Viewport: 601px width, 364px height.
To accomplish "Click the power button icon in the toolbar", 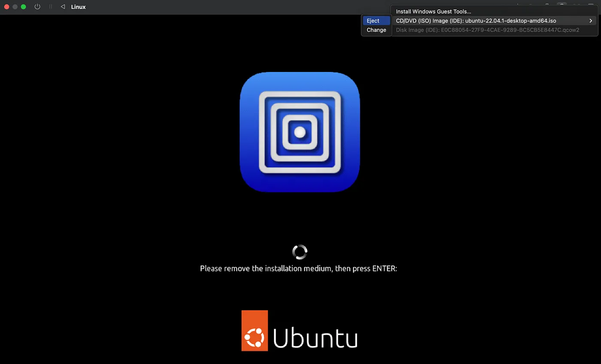I will 37,7.
